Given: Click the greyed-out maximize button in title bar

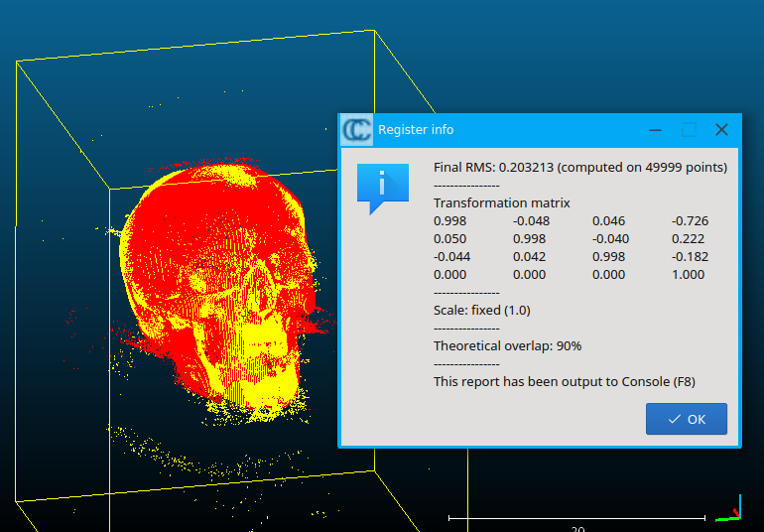Looking at the screenshot, I should point(689,130).
